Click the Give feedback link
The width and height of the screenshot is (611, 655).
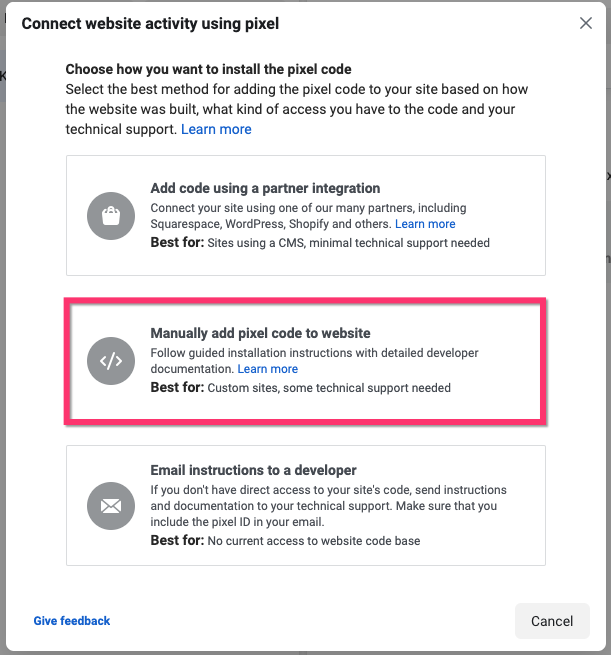click(x=72, y=621)
